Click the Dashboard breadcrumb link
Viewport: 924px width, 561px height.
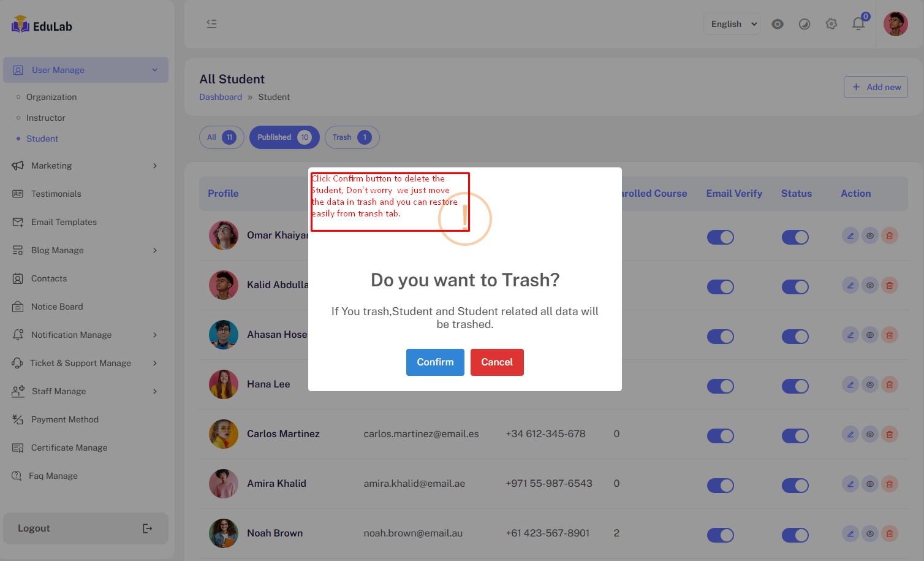[x=221, y=97]
